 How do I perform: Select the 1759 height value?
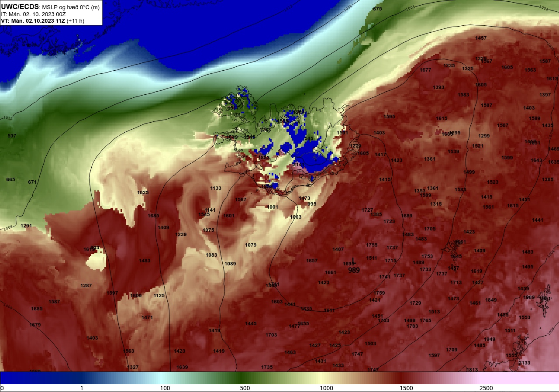pyautogui.click(x=379, y=293)
